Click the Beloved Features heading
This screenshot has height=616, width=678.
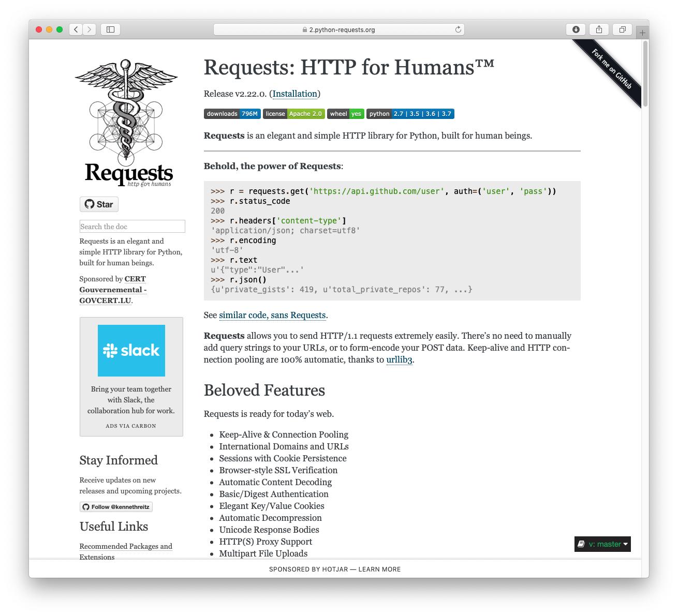click(264, 390)
